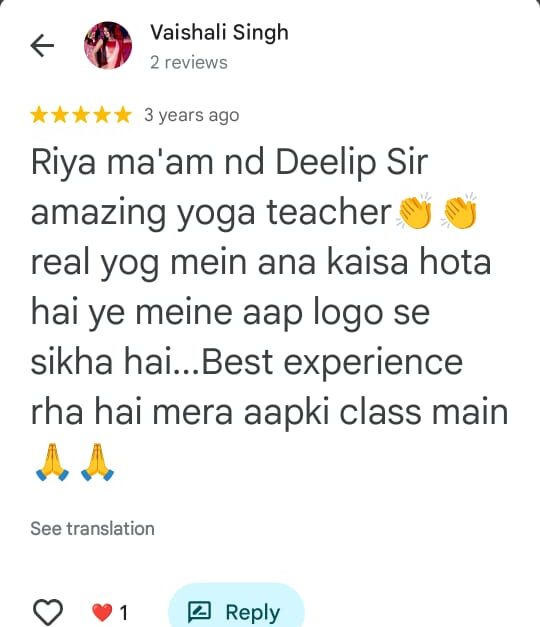Image resolution: width=540 pixels, height=627 pixels.
Task: Go back using the left arrow
Action: tap(42, 46)
